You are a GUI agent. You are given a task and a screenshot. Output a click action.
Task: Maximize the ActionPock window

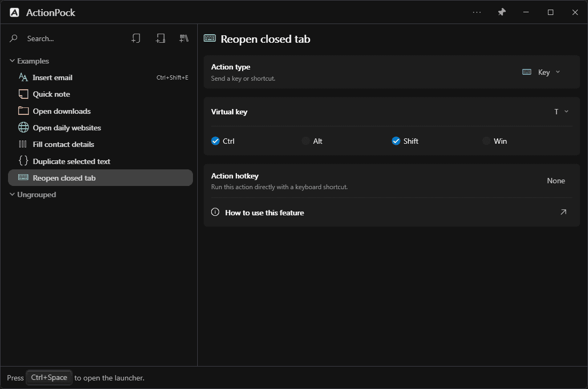click(x=550, y=12)
